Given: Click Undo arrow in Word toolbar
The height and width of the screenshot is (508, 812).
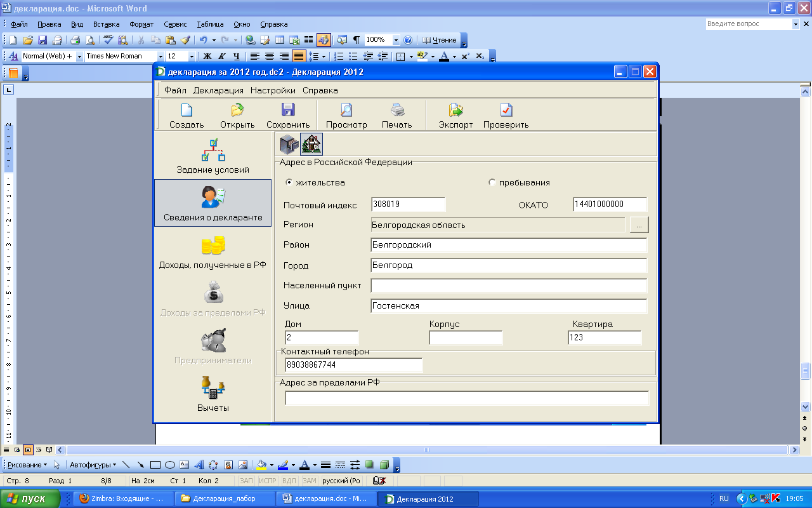Looking at the screenshot, I should pos(203,40).
